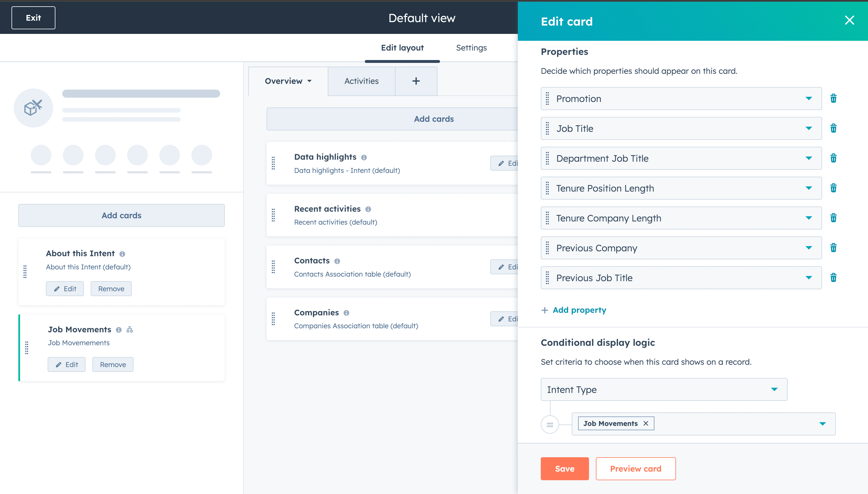Open the Activities tab
This screenshot has width=868, height=494.
tap(361, 81)
